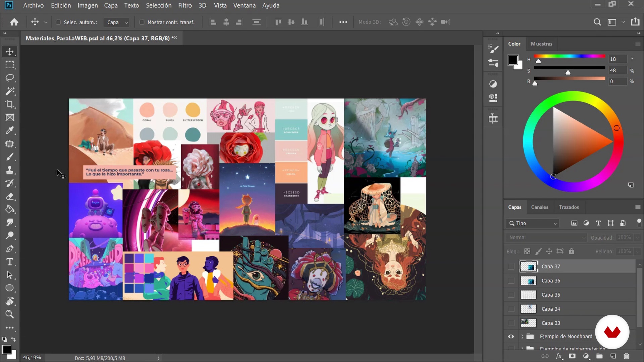Select the Dodge tool
The image size is (644, 362).
tap(10, 236)
